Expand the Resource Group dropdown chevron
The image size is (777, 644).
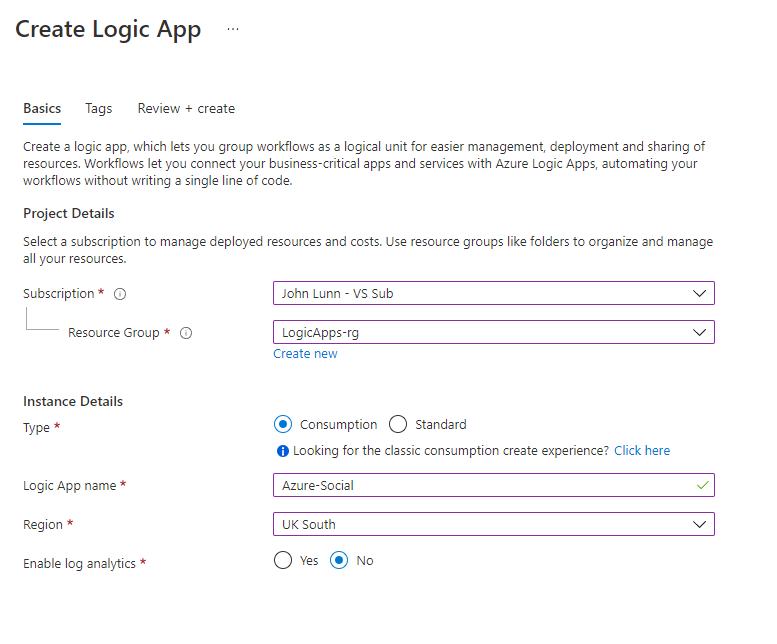pyautogui.click(x=699, y=332)
